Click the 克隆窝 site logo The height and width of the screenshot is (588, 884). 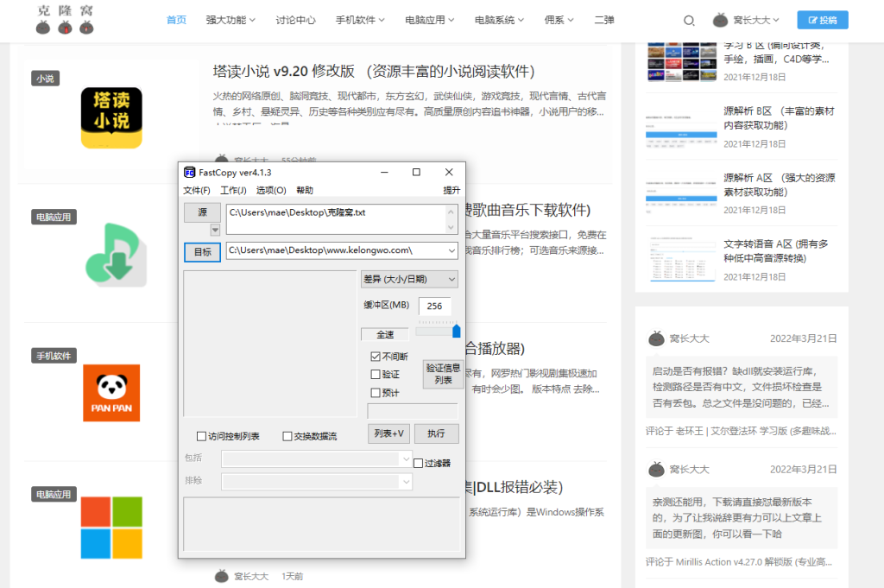pyautogui.click(x=65, y=19)
